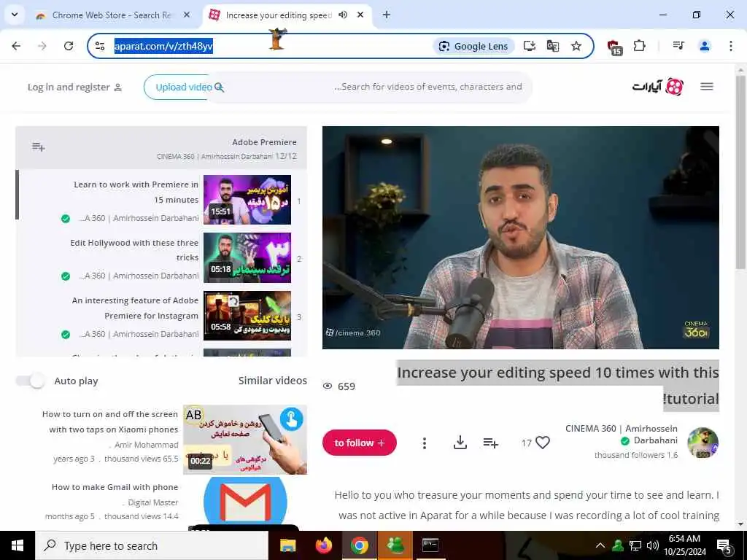Click the volume icon in system tray
Viewport: 747px width, 560px height.
[x=653, y=545]
